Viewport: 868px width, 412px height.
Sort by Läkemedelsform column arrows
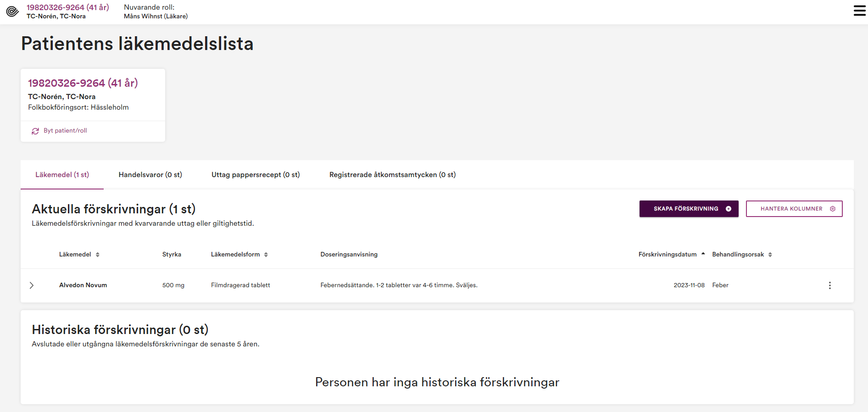click(x=266, y=255)
